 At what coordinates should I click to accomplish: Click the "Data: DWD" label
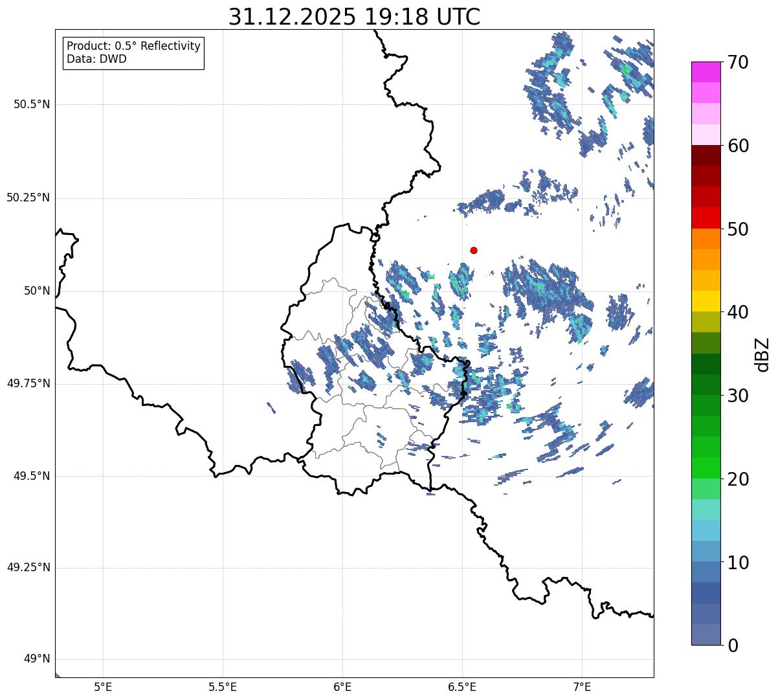[96, 59]
